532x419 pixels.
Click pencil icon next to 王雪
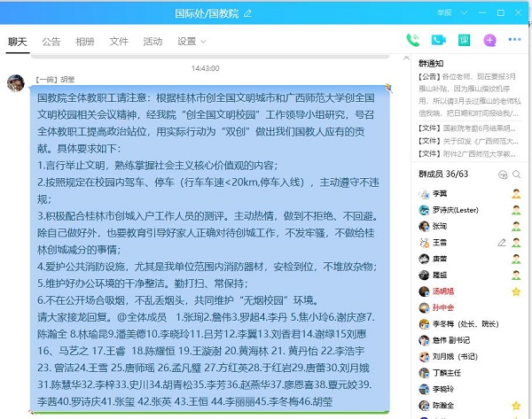point(502,243)
